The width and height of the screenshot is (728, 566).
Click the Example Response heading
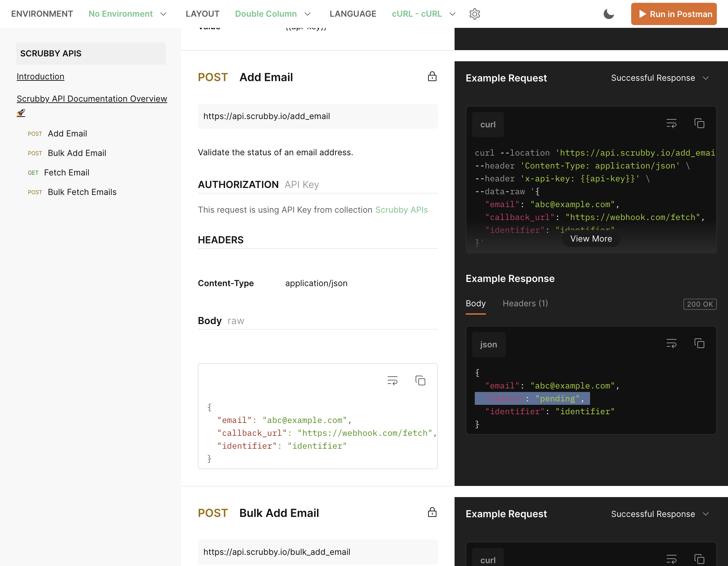510,278
